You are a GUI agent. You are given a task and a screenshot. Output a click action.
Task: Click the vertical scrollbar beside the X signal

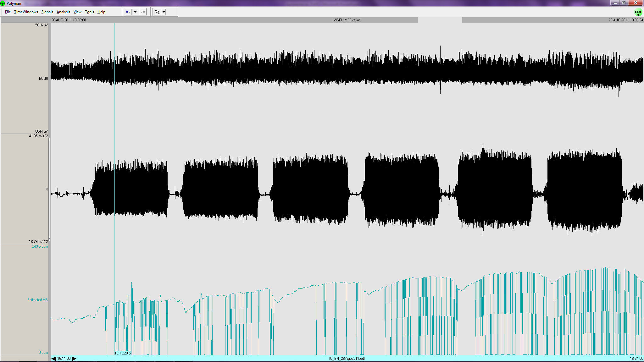pyautogui.click(x=49, y=189)
